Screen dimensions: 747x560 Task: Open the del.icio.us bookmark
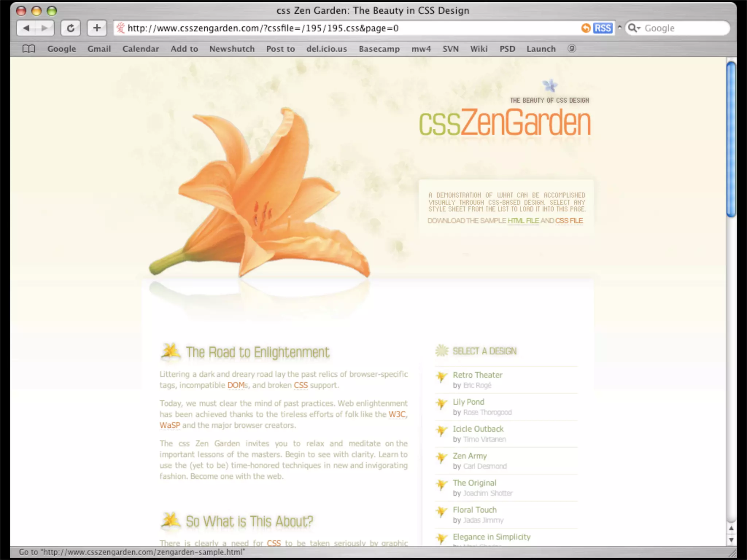pos(326,48)
